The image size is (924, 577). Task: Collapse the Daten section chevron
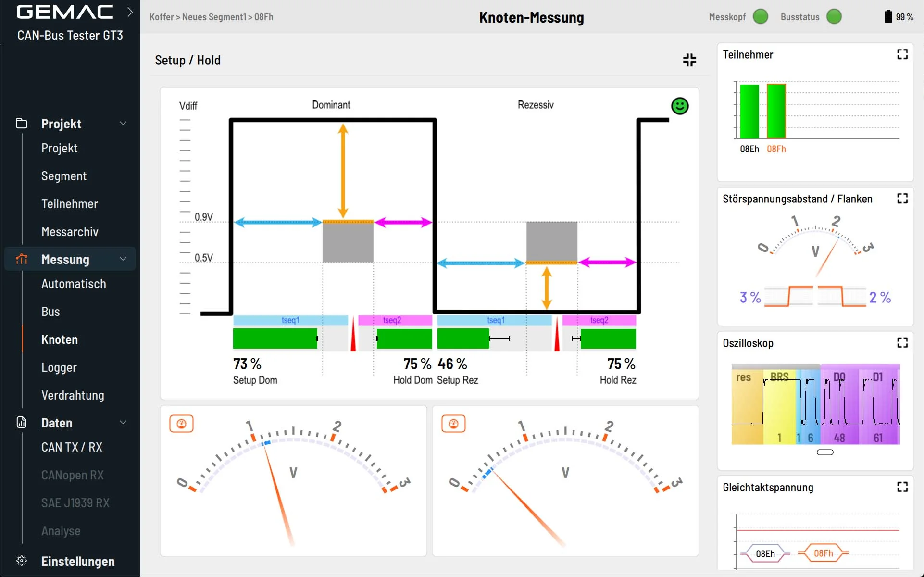pos(123,423)
